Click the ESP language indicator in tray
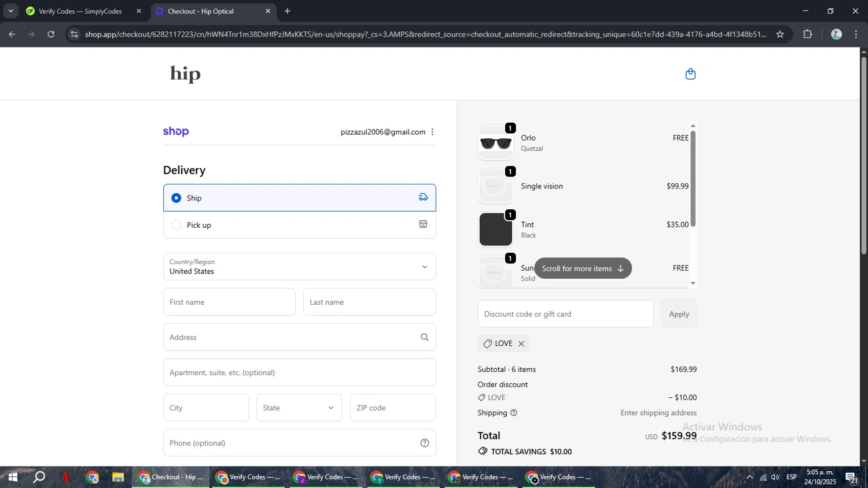 tap(792, 477)
